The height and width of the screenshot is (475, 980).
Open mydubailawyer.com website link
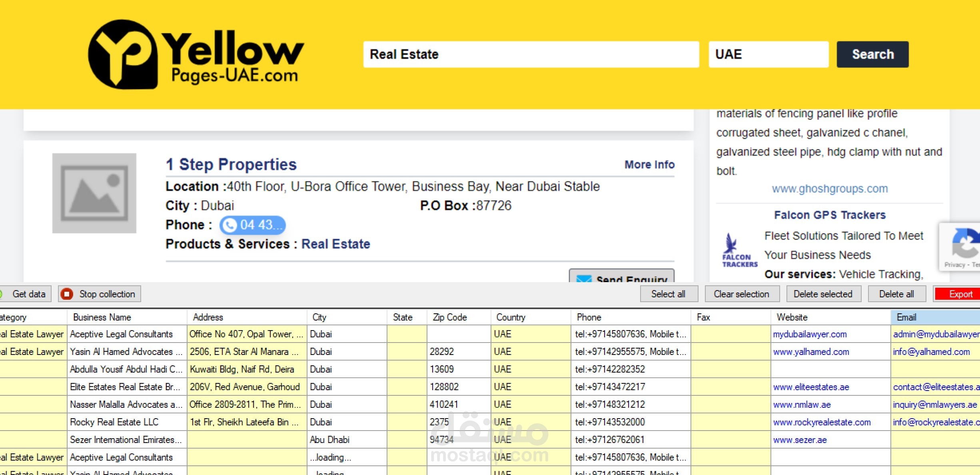pos(810,334)
